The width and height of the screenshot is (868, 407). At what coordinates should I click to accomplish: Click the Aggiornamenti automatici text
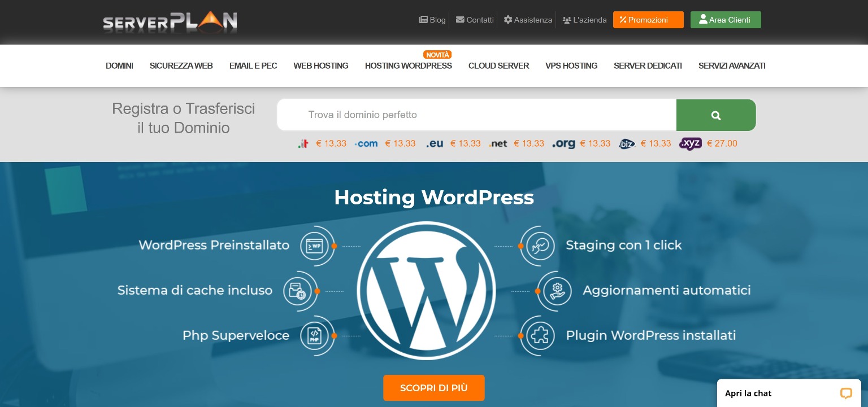[x=667, y=291]
